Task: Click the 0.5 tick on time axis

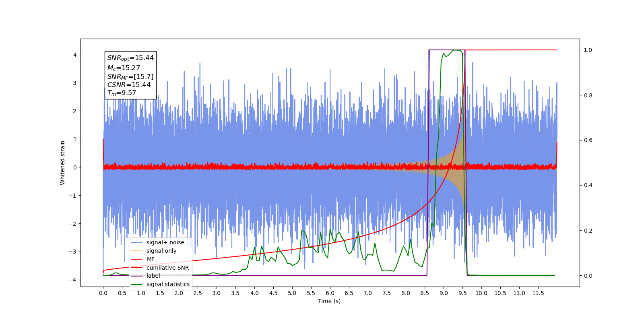Action: pyautogui.click(x=122, y=293)
